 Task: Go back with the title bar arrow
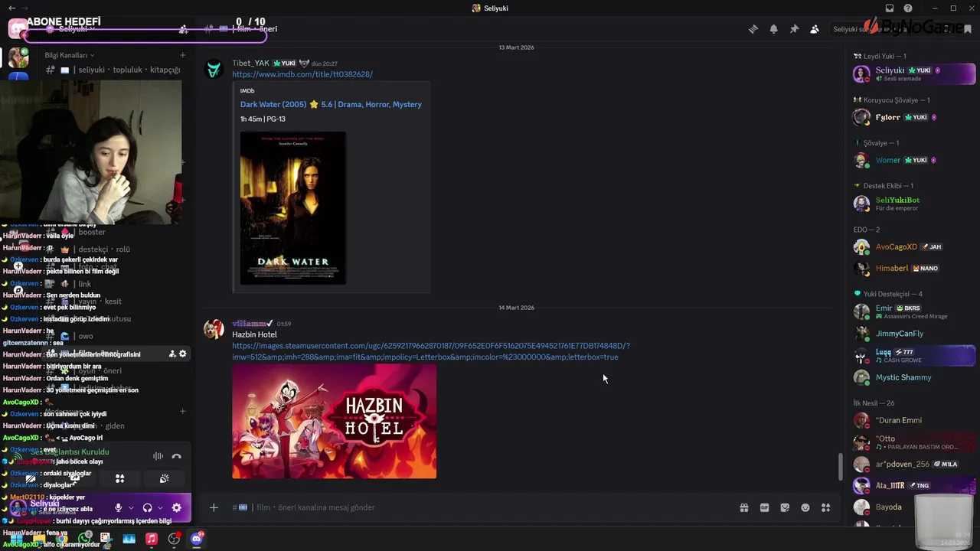11,8
